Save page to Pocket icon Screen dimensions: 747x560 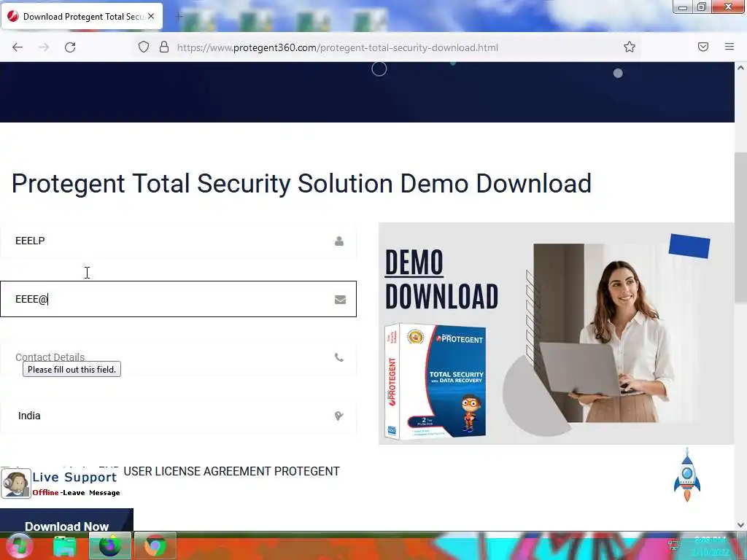tap(703, 47)
